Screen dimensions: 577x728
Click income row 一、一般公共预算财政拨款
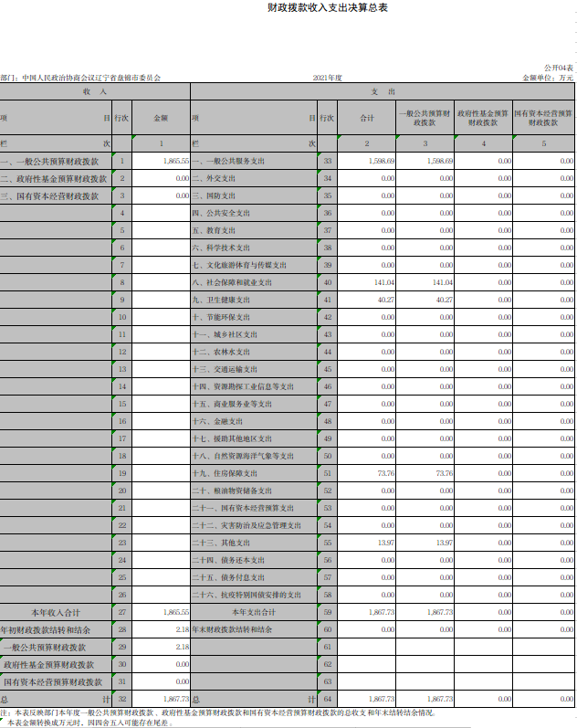(49, 162)
